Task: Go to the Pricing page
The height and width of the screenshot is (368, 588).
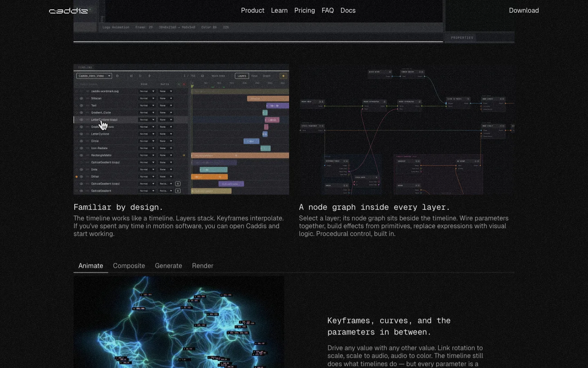Action: (x=305, y=11)
